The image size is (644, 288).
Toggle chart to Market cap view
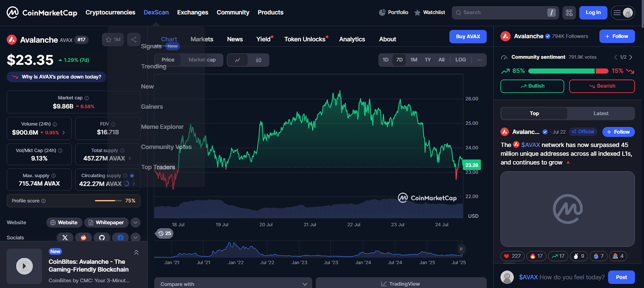click(202, 60)
